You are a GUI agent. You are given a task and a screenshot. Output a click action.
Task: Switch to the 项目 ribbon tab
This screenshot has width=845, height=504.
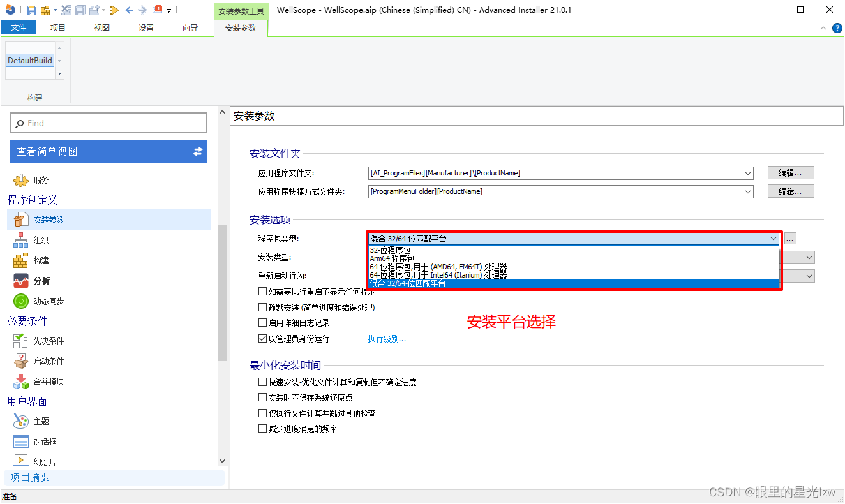pos(58,27)
